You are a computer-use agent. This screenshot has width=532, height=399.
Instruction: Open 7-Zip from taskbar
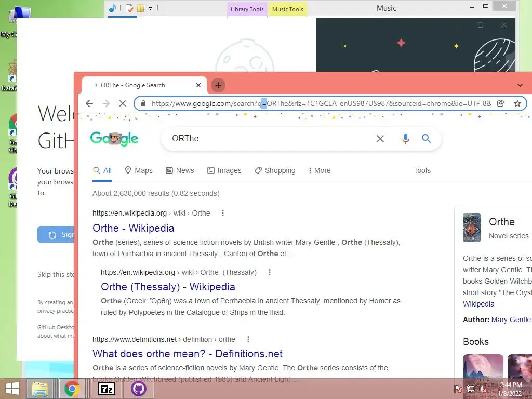106,389
